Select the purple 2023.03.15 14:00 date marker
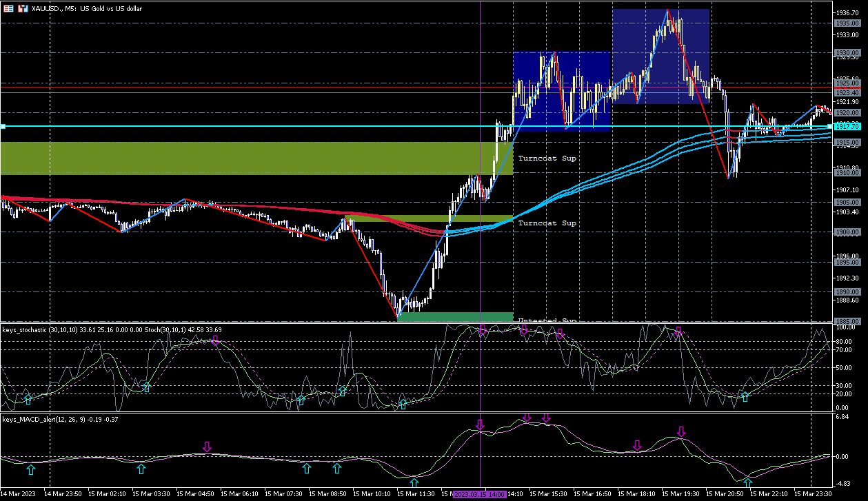This screenshot has width=868, height=501. pos(481,494)
